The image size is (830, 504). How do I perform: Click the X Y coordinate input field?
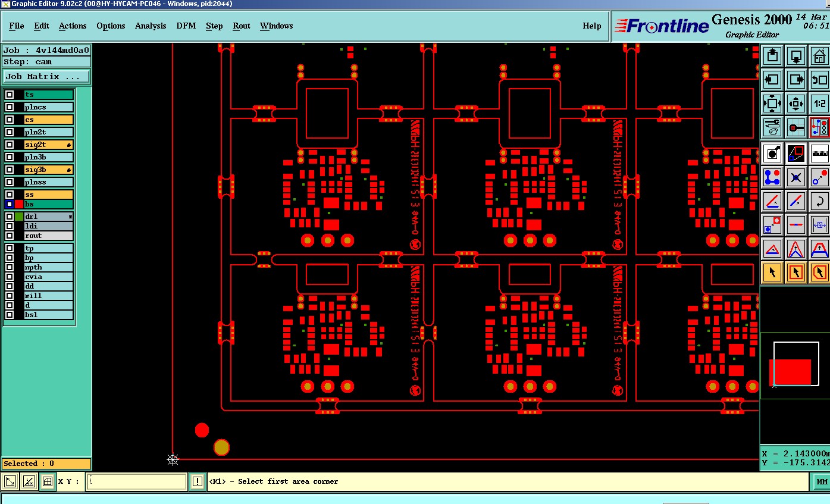pos(137,481)
